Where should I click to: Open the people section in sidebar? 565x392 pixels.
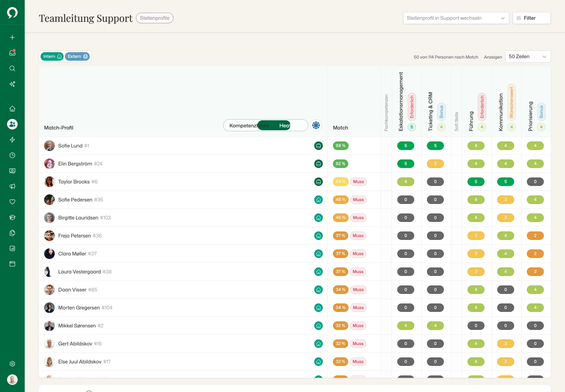[x=12, y=124]
